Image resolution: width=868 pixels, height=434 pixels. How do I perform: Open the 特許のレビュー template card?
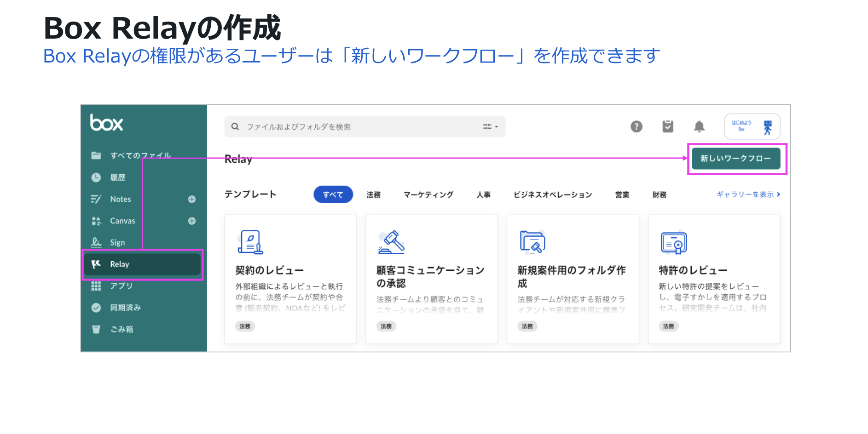[x=713, y=279]
